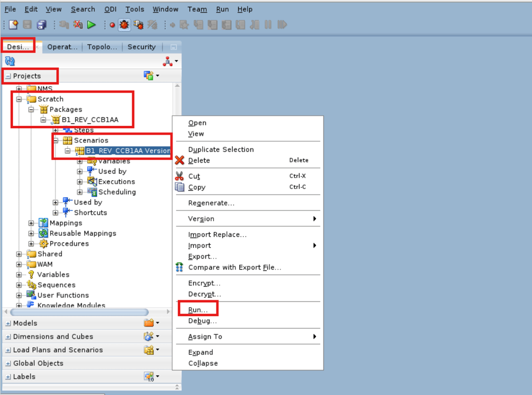Screen dimensions: 532x395
Task: Expand the Global Objects section
Action: pyautogui.click(x=8, y=363)
